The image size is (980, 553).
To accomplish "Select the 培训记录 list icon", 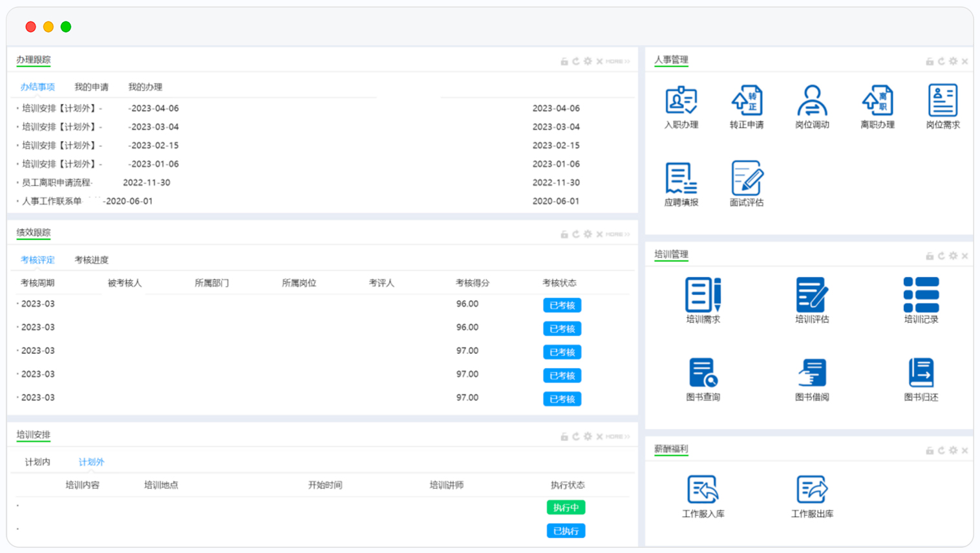I will [x=921, y=295].
